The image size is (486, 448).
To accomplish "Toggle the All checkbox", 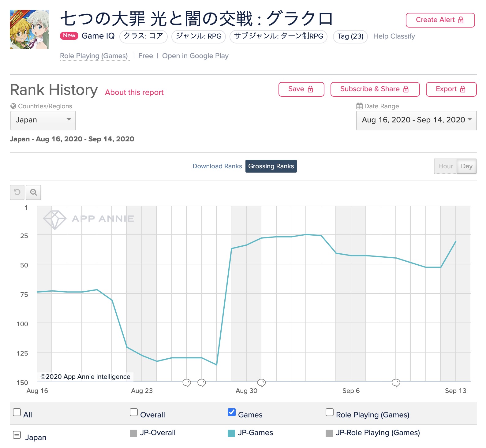I will (17, 412).
